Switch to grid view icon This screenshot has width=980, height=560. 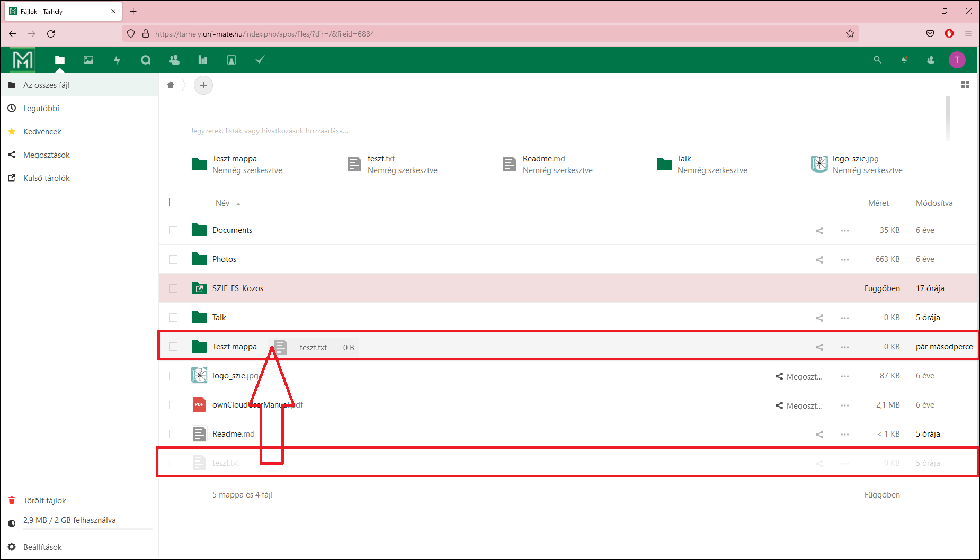point(965,85)
